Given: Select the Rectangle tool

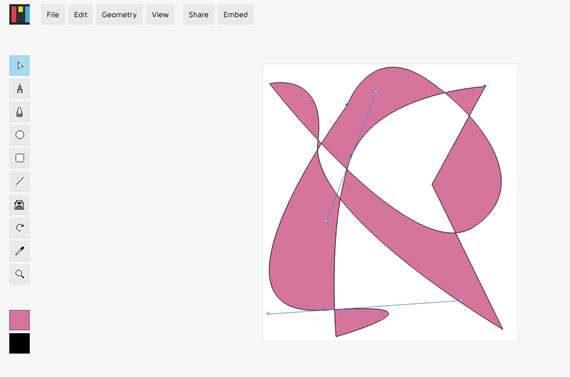Looking at the screenshot, I should coord(20,158).
